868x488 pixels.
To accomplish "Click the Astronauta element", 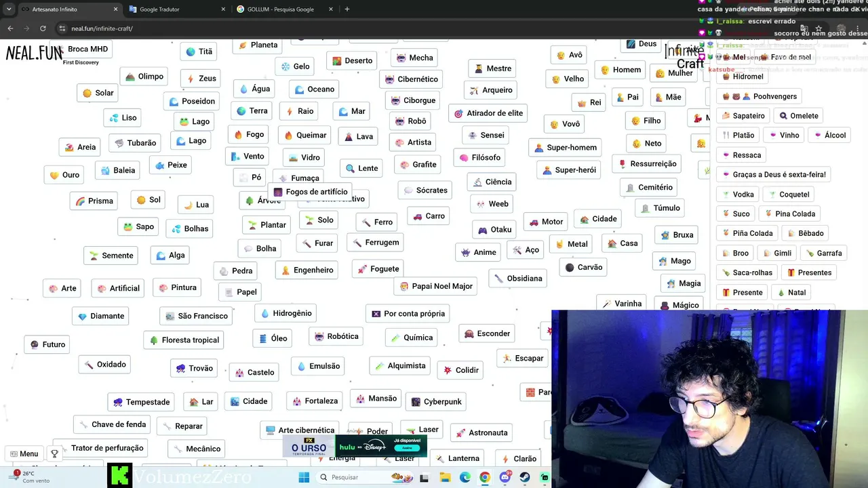I will (481, 432).
